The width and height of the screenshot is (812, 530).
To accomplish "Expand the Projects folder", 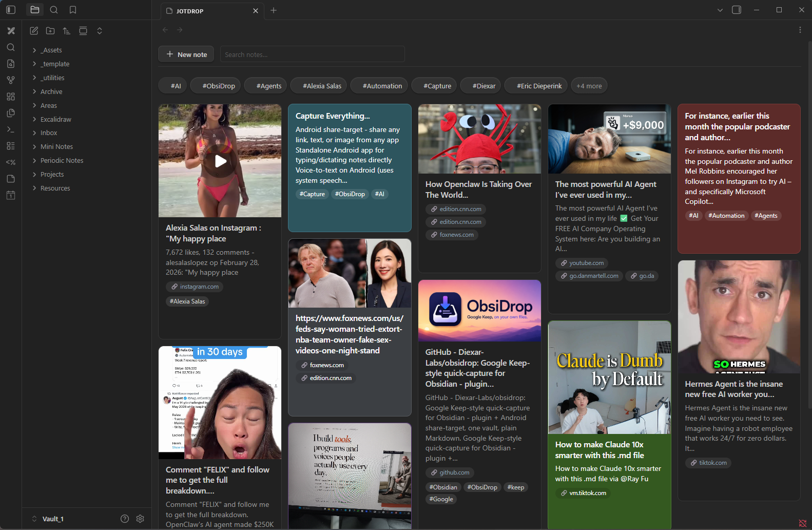I will (x=34, y=174).
